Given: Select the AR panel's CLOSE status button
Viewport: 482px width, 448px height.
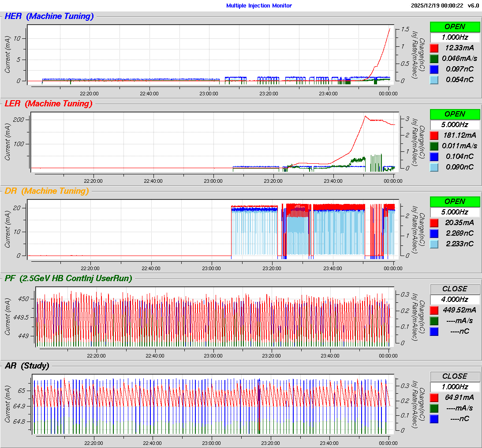Looking at the screenshot, I should (x=455, y=376).
